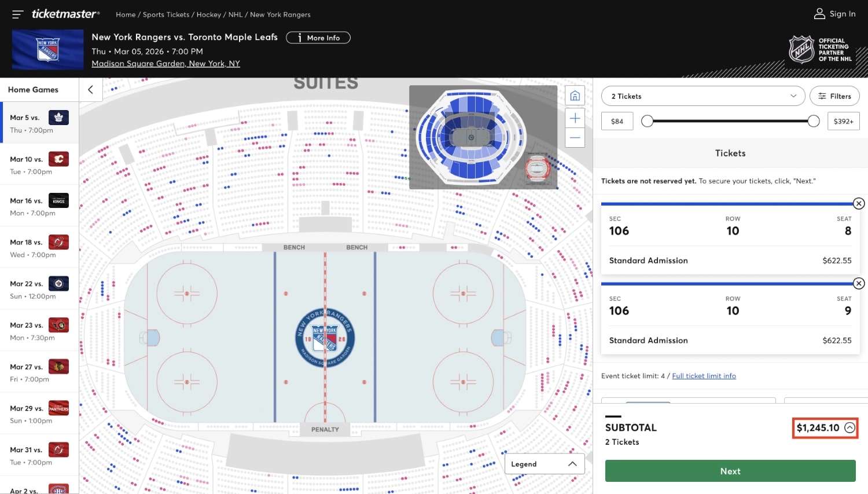Image resolution: width=868 pixels, height=494 pixels.
Task: Click the Panthers team logo for Mar 29
Action: tap(58, 408)
